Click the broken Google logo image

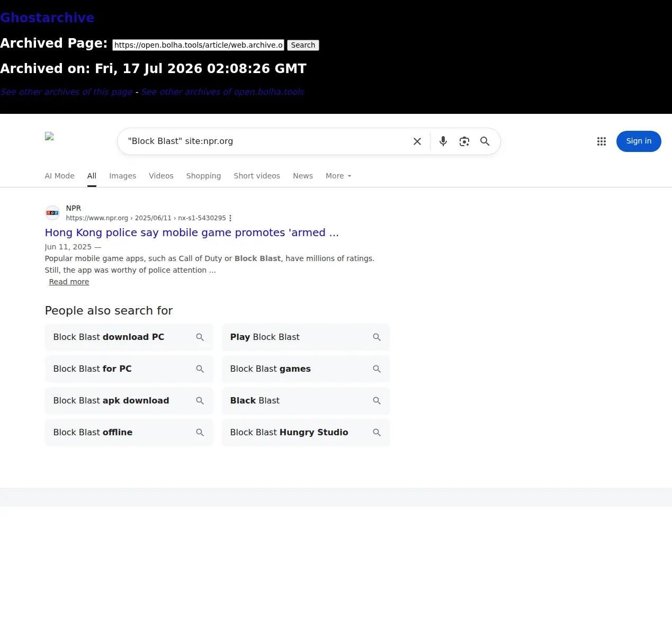49,136
